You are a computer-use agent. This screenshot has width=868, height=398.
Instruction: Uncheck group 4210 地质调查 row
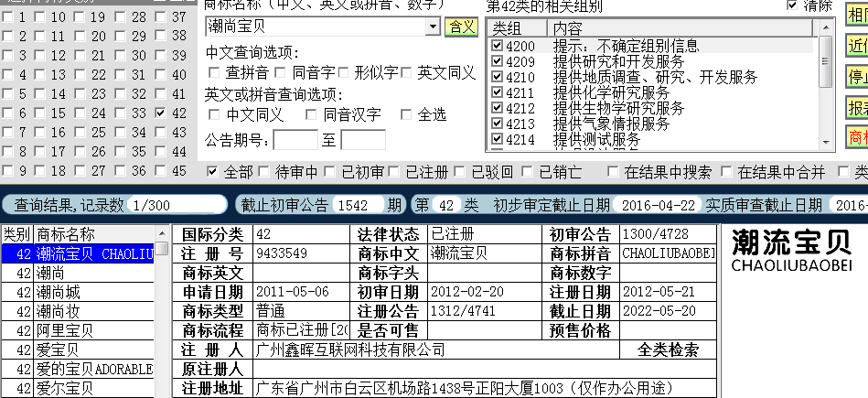tap(497, 76)
